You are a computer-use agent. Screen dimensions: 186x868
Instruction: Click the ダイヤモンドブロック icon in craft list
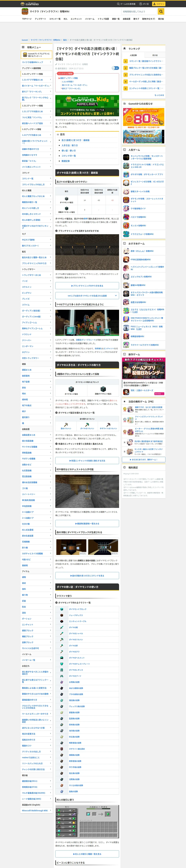pyautogui.click(x=61, y=609)
